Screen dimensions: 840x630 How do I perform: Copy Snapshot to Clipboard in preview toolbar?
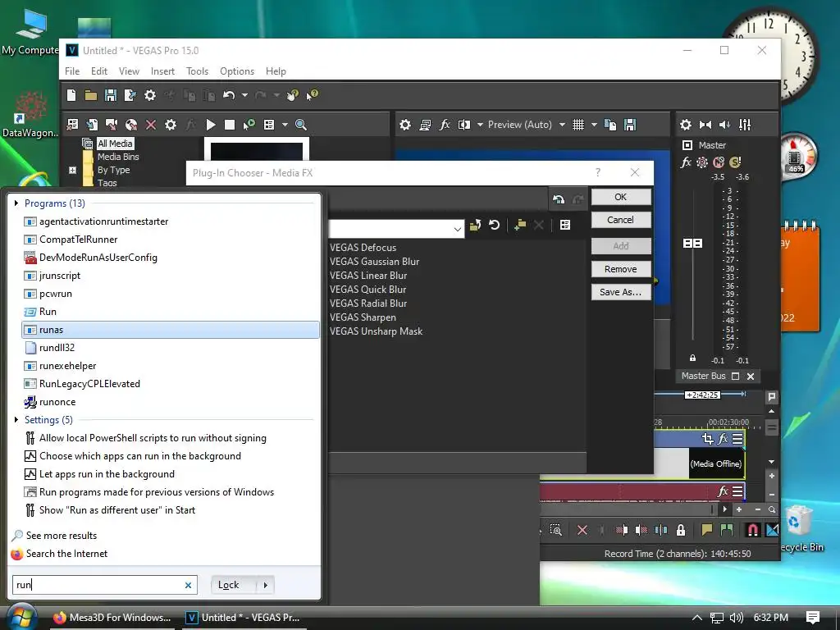point(610,125)
